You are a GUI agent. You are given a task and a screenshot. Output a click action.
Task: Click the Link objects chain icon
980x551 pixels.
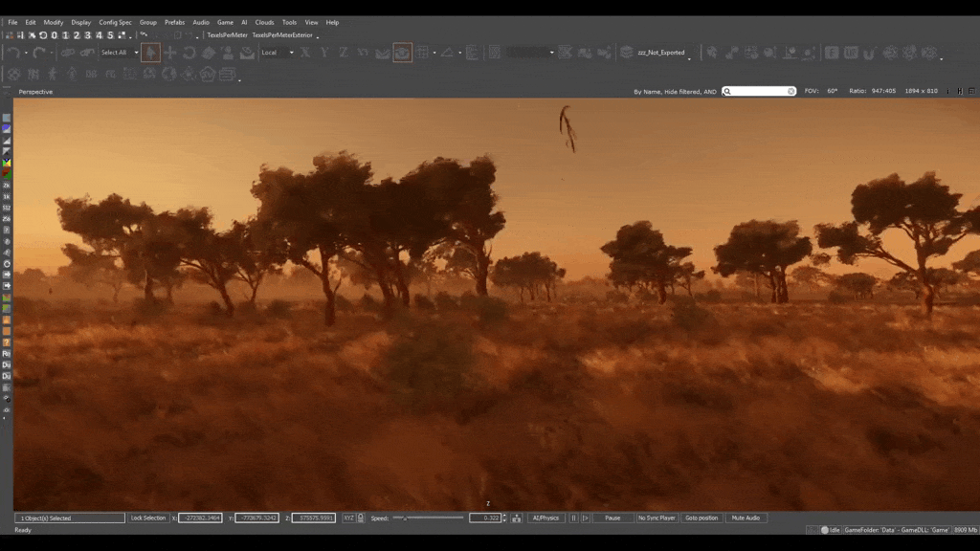tap(68, 53)
